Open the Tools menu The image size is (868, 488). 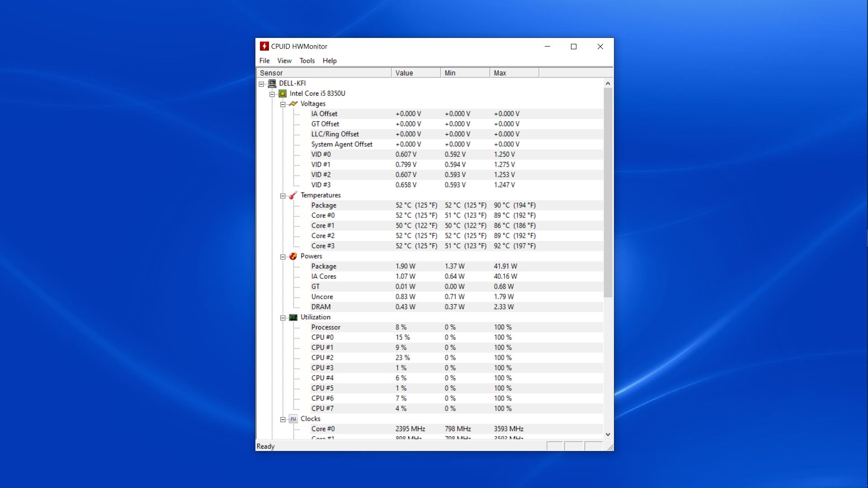pyautogui.click(x=307, y=61)
